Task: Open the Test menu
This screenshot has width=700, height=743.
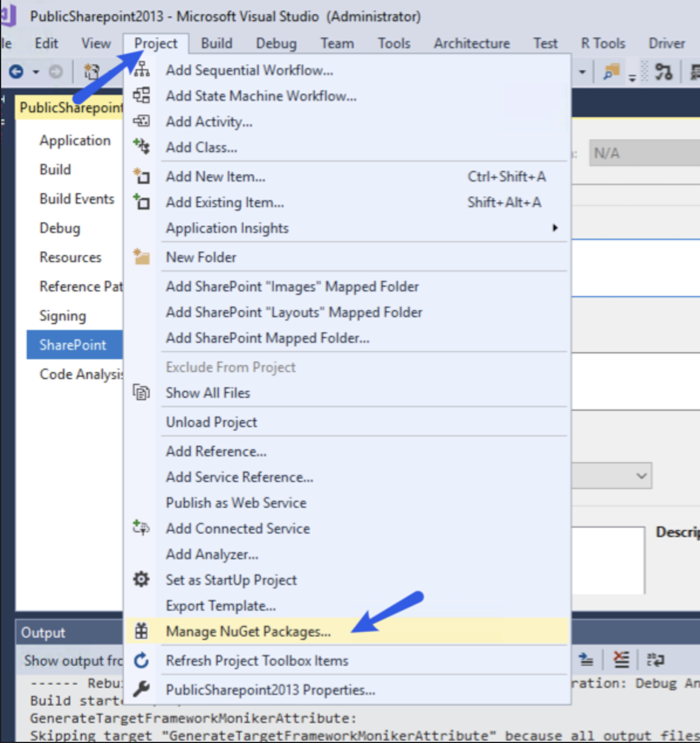Action: 545,43
